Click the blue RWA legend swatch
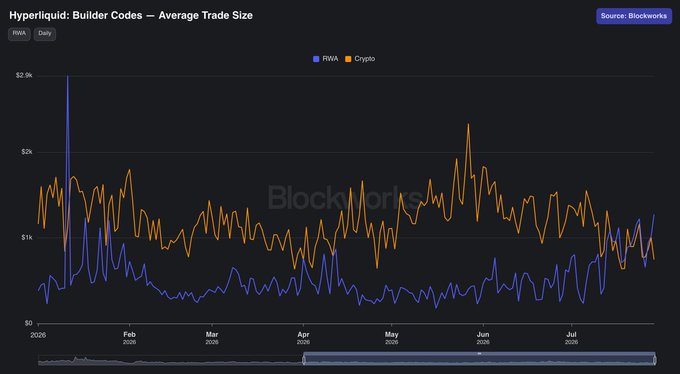The image size is (680, 374). (316, 59)
